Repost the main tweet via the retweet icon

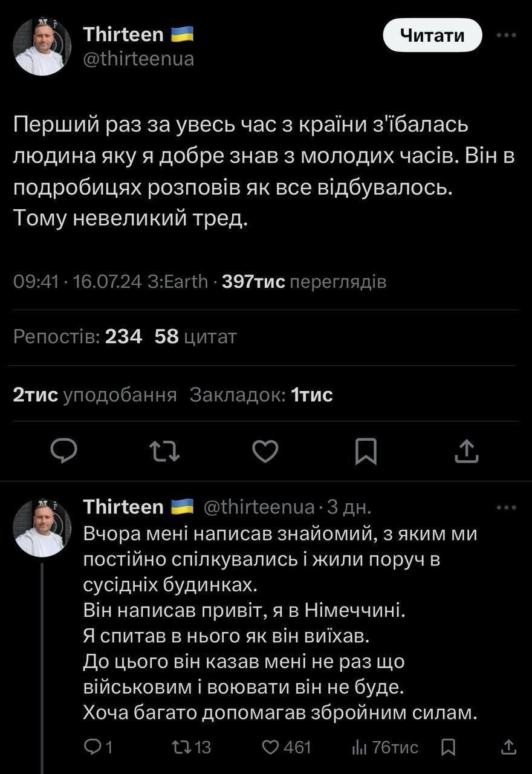click(x=164, y=451)
